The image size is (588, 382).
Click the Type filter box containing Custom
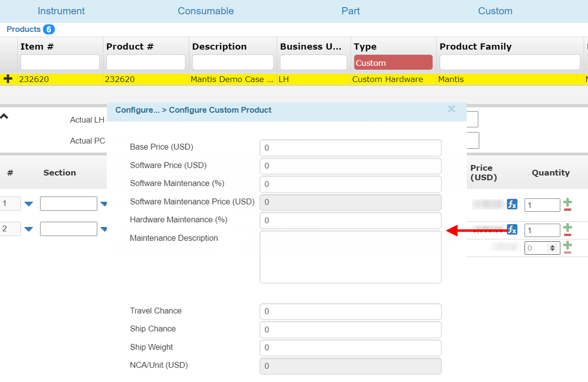pyautogui.click(x=393, y=63)
